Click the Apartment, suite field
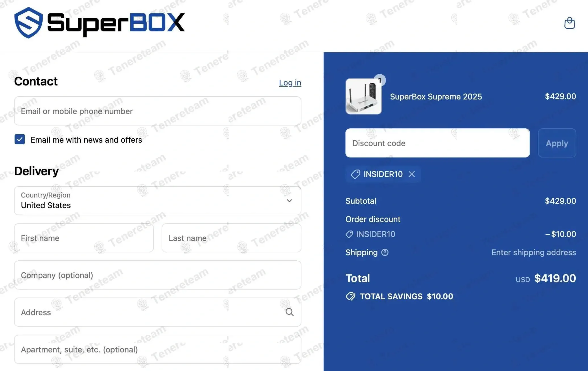 [x=157, y=349]
